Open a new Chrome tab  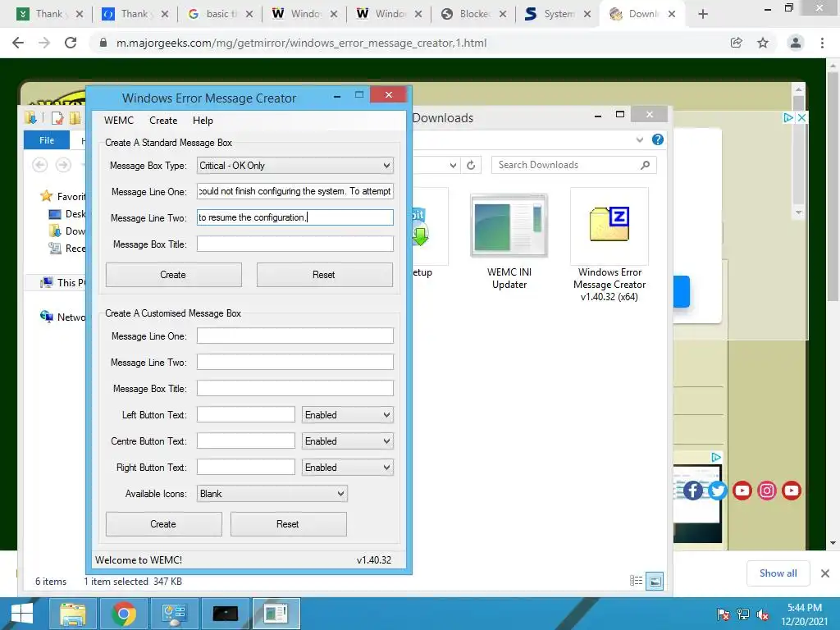703,14
